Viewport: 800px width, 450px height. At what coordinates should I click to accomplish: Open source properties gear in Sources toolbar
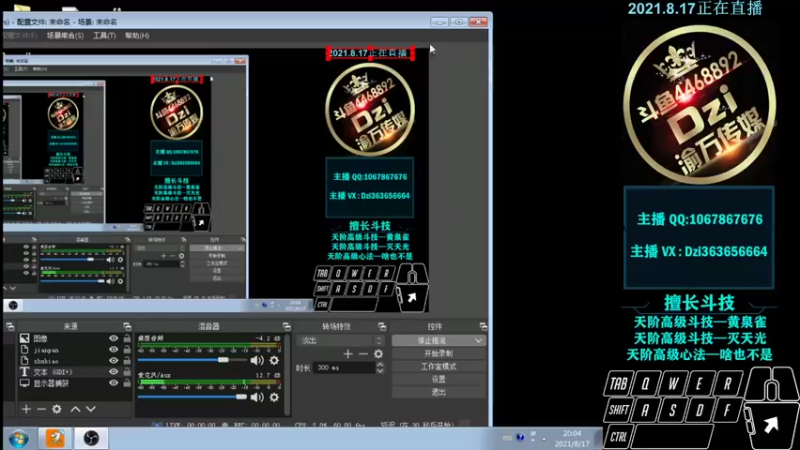click(x=57, y=409)
